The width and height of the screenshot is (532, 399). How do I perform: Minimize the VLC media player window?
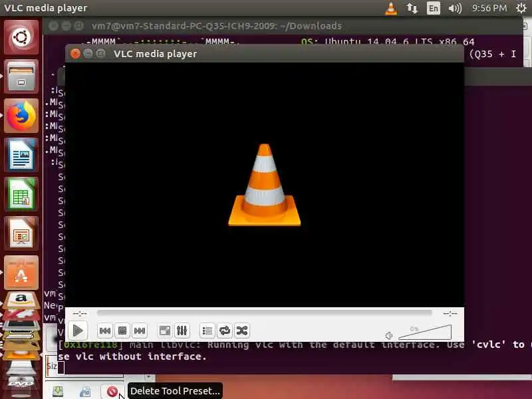tap(88, 54)
